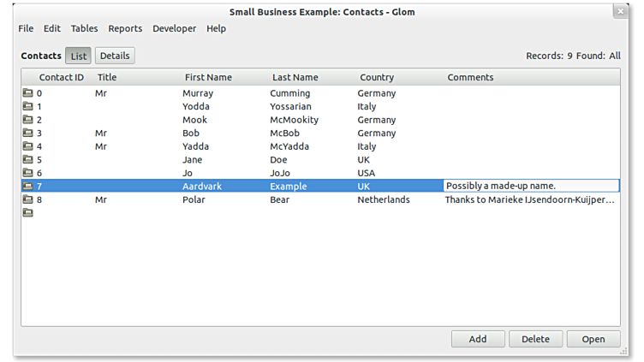Close the Glom window
The width and height of the screenshot is (644, 362).
(x=620, y=11)
